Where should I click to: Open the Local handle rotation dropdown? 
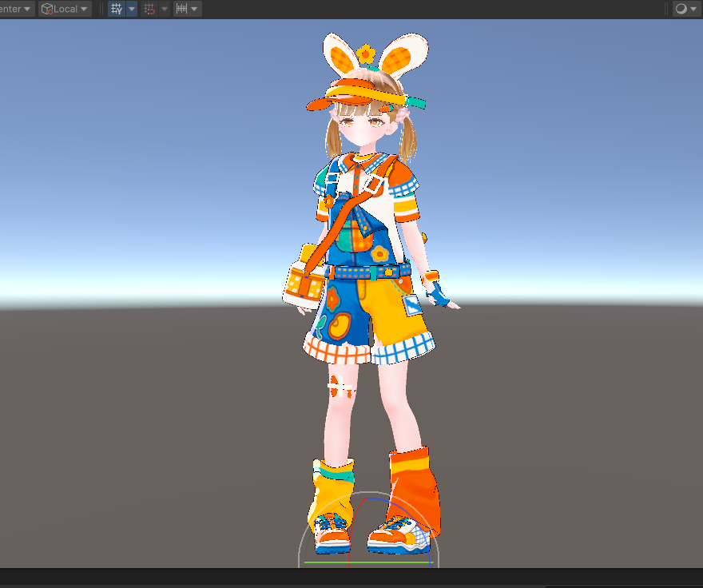[65, 9]
